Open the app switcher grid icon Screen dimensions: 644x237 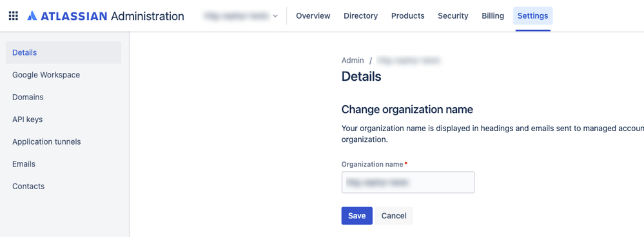[x=13, y=16]
